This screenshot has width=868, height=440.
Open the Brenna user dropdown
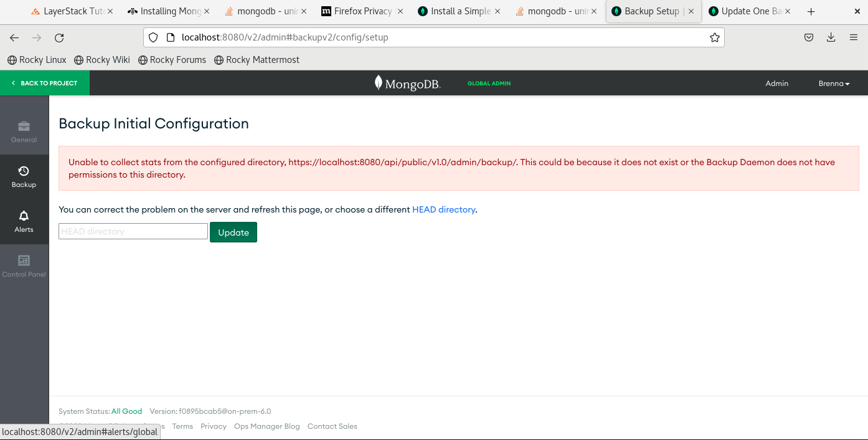point(834,83)
